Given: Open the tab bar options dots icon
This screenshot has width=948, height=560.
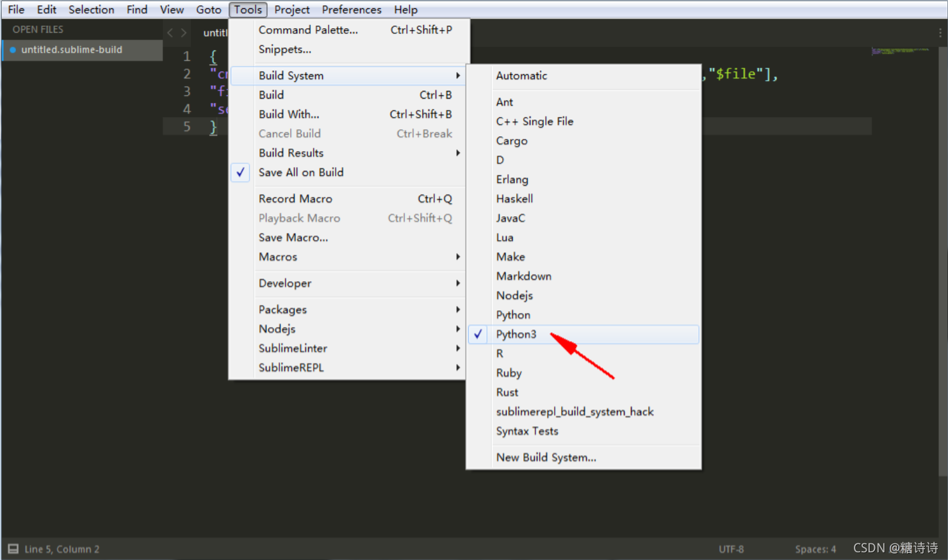Looking at the screenshot, I should [940, 33].
